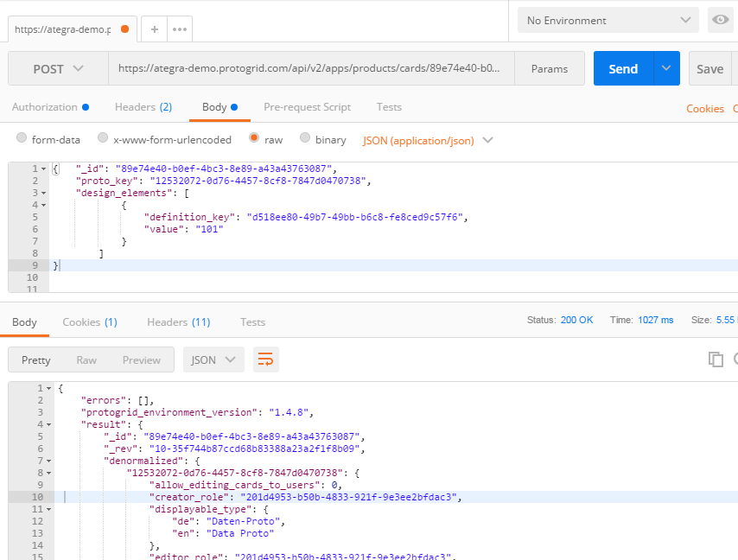This screenshot has width=738, height=560.
Task: Open the Cookies link
Action: (704, 109)
